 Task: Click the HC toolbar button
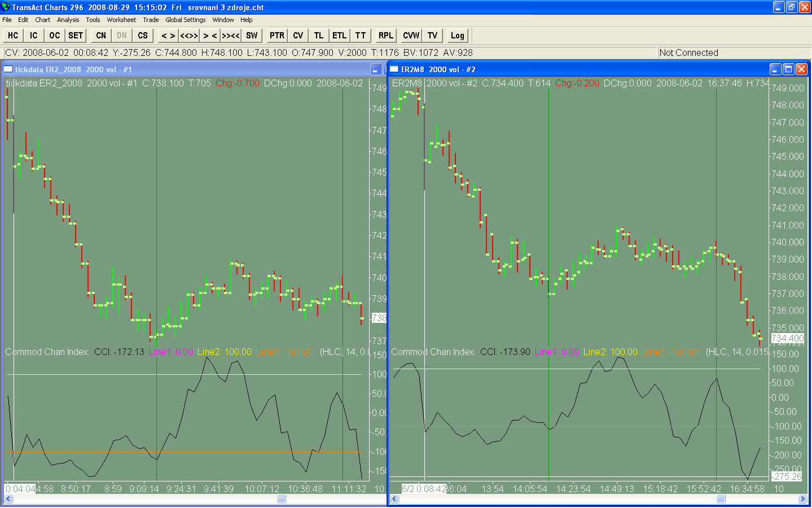pos(13,36)
